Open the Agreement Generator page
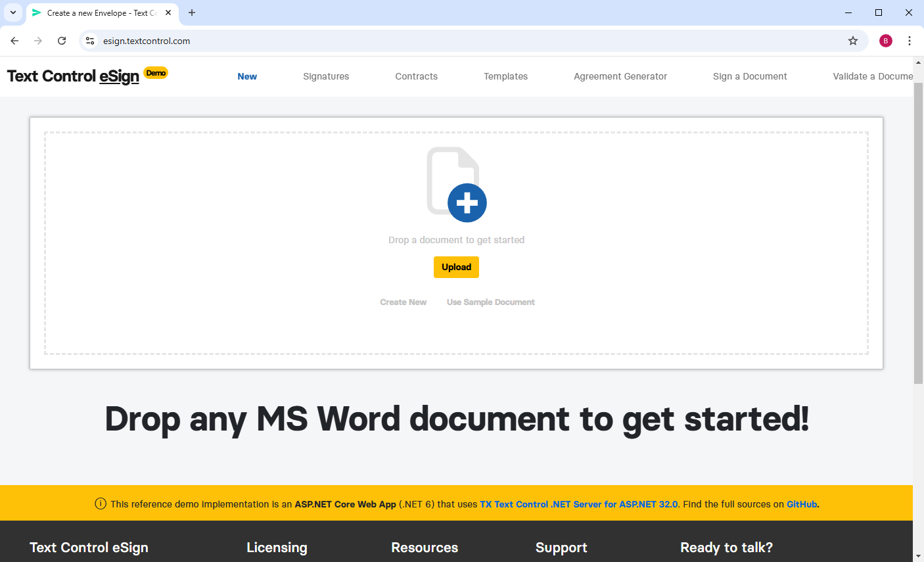Image resolution: width=924 pixels, height=562 pixels. [620, 76]
